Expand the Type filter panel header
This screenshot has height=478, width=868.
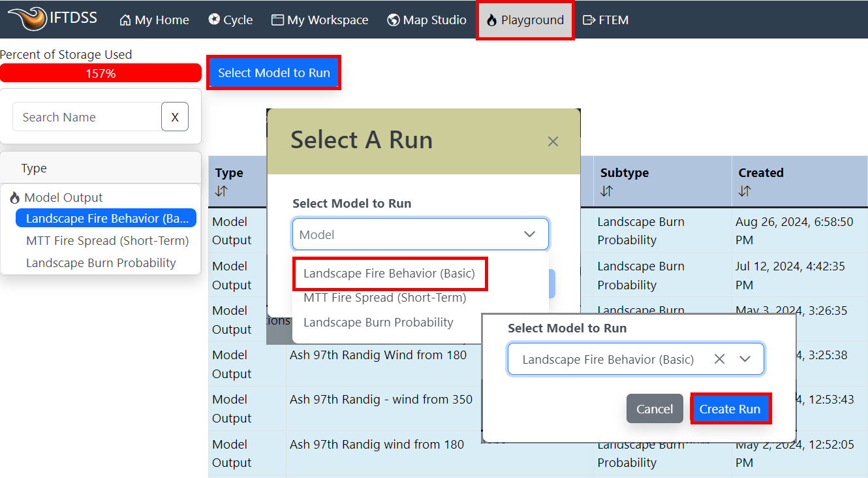[101, 168]
